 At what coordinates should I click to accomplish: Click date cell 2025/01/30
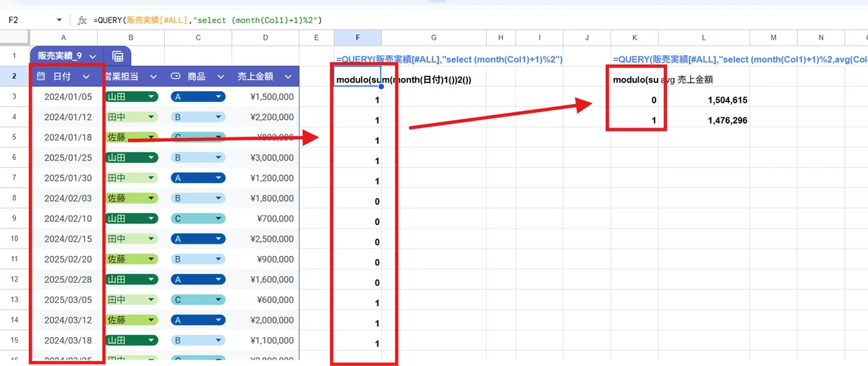coord(68,177)
